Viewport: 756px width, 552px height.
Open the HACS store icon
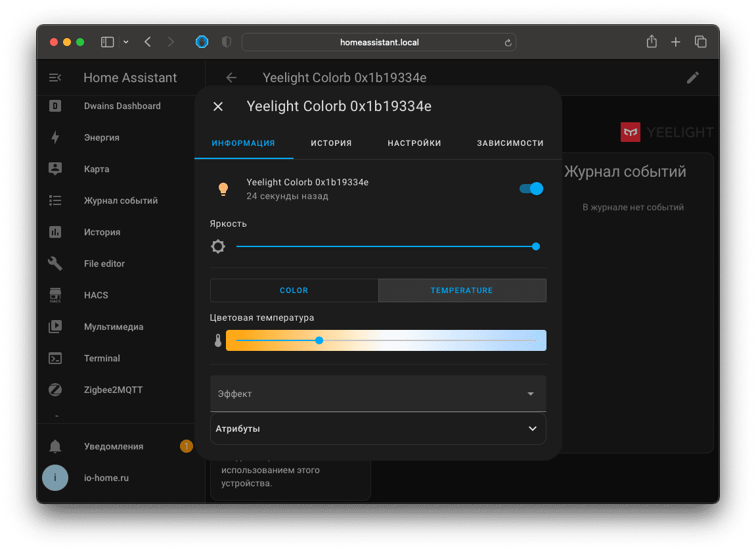55,295
